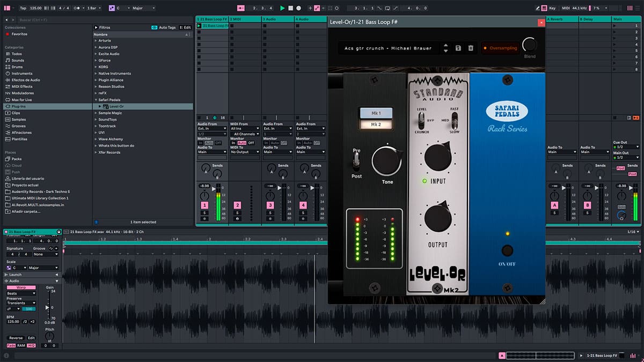Image resolution: width=644 pixels, height=362 pixels.
Task: Step through presets using the arrows
Action: [x=445, y=48]
